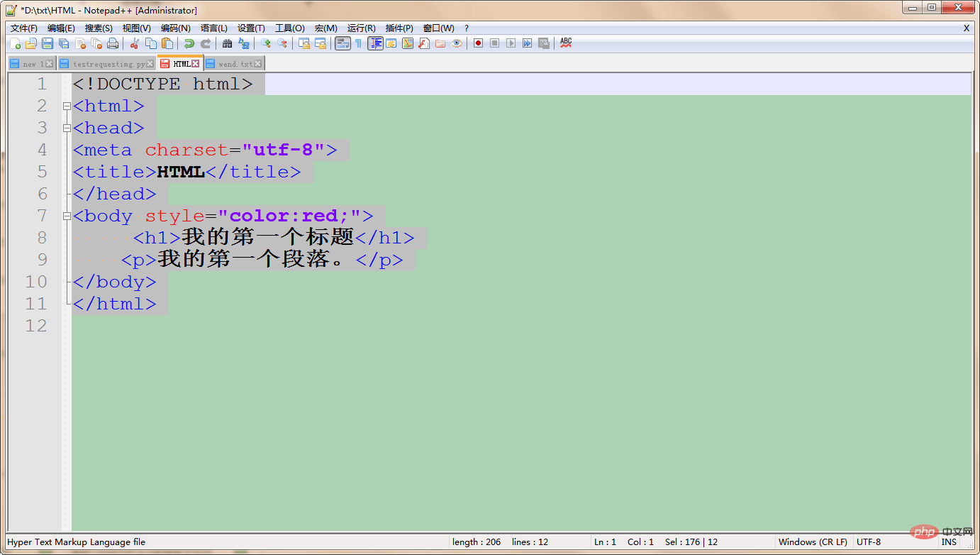
Task: Open the 搜索(S) menu
Action: tap(99, 28)
